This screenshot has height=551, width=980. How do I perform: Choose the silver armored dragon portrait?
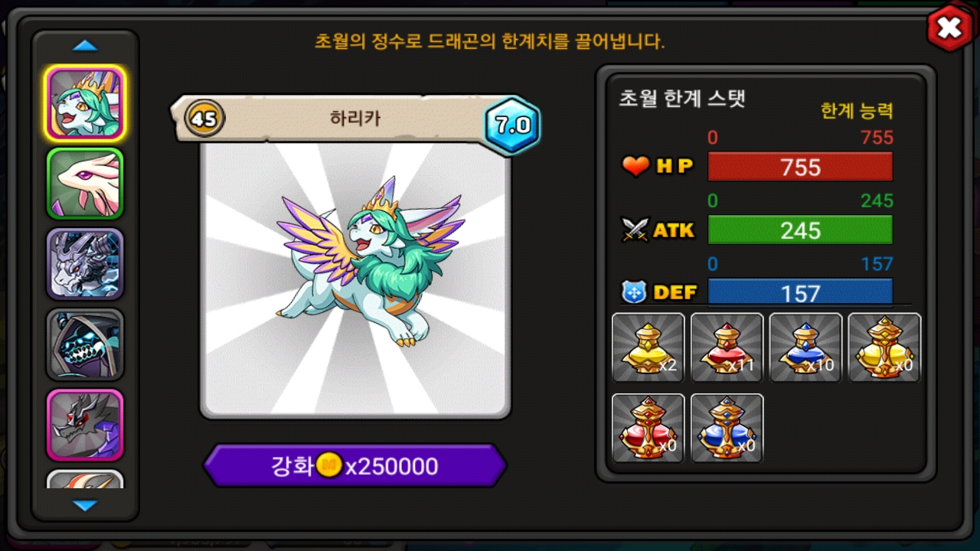click(x=85, y=264)
